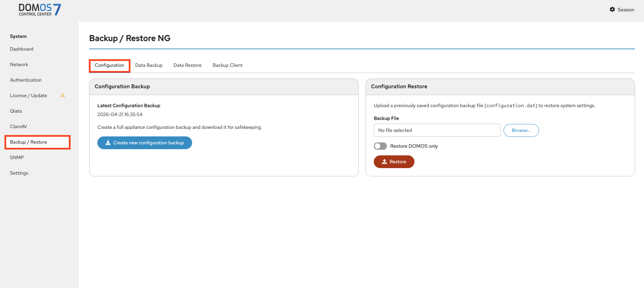Click the Configuration Backup panel header
Image resolution: width=644 pixels, height=288 pixels.
click(x=224, y=87)
